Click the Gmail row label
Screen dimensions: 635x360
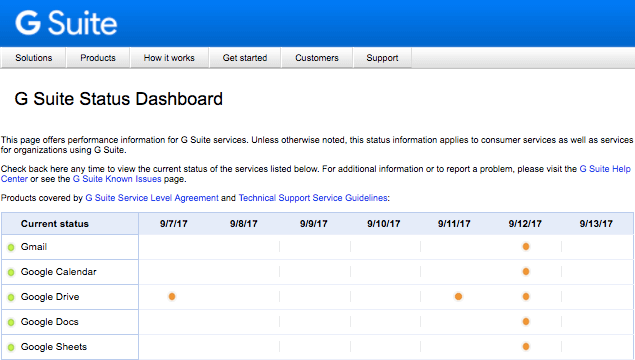[34, 247]
